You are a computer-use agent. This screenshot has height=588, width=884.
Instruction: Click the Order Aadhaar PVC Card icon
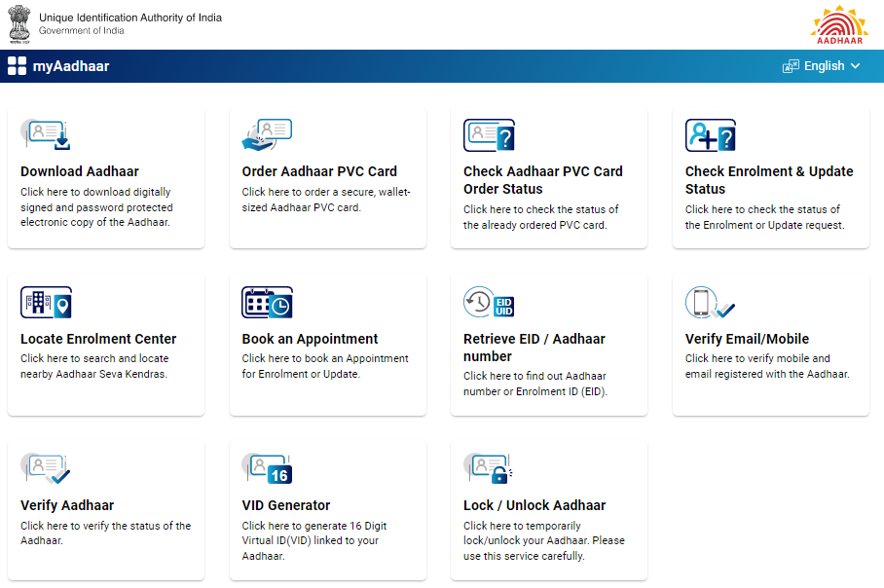click(x=267, y=134)
